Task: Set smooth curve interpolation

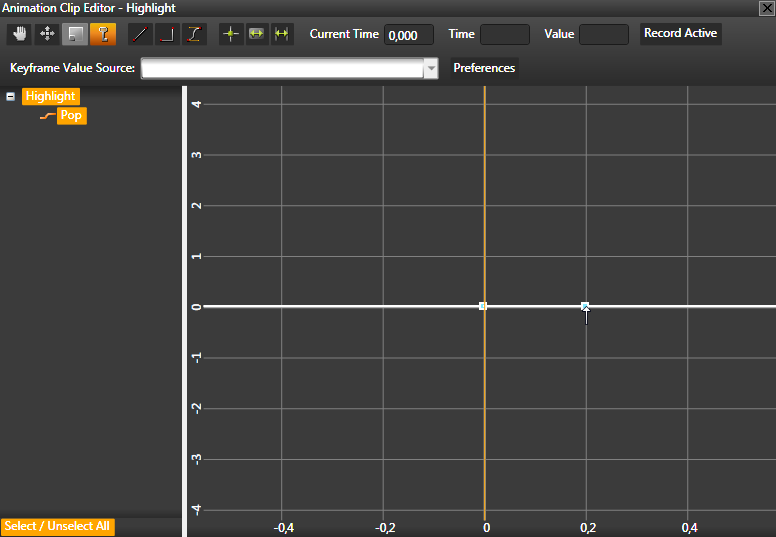Action: [194, 34]
